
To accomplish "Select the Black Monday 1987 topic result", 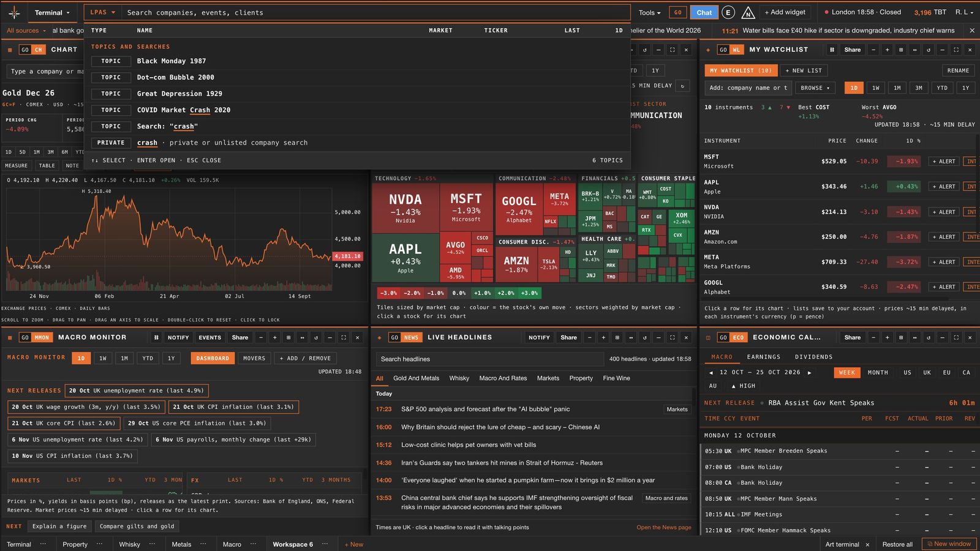I will point(357,61).
